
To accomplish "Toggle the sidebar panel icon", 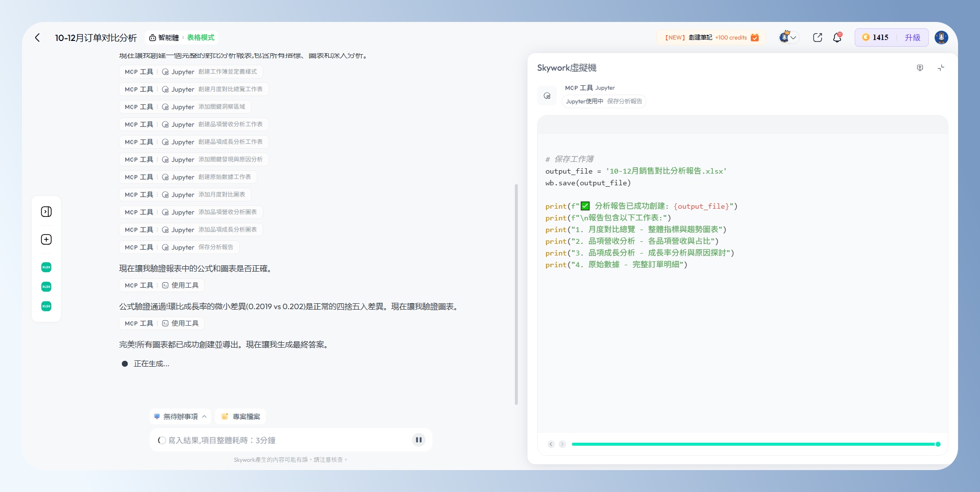I will click(x=46, y=212).
